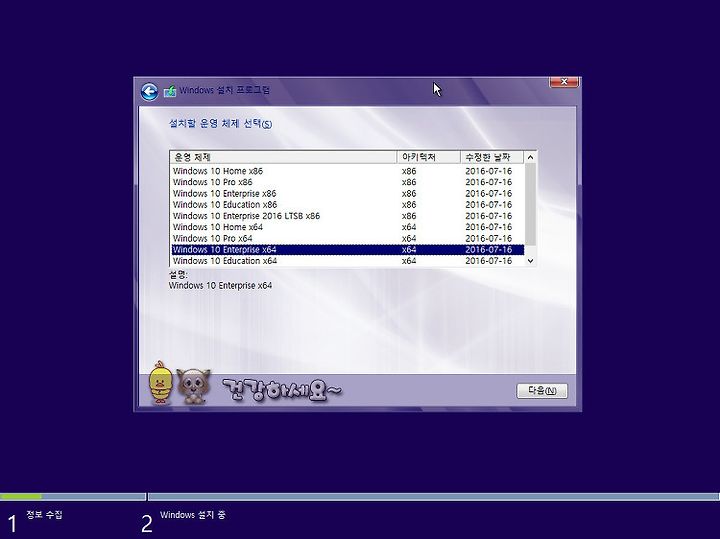720x539 pixels.
Task: Click scroll down arrow of OS list
Action: [x=530, y=261]
